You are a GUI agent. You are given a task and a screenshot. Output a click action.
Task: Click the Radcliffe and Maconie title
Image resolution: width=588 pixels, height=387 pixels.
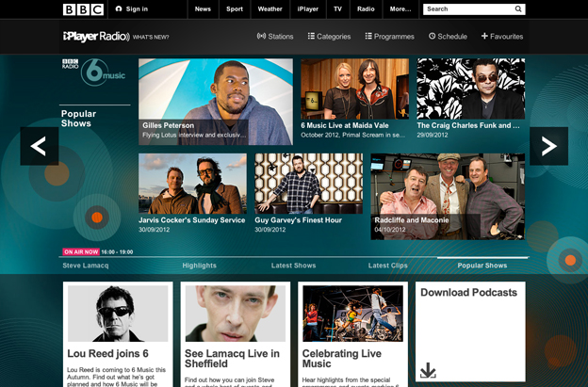[412, 220]
